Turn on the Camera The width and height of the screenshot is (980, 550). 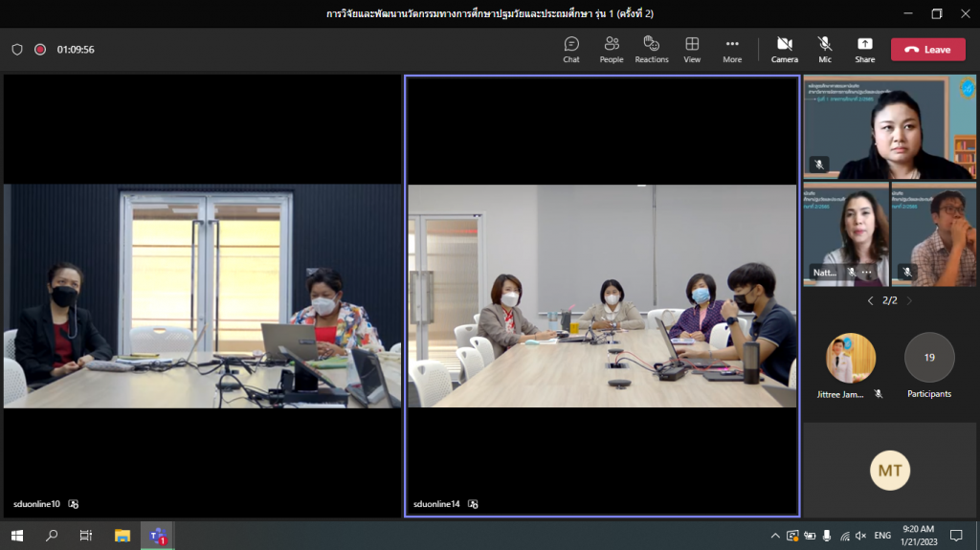(785, 49)
